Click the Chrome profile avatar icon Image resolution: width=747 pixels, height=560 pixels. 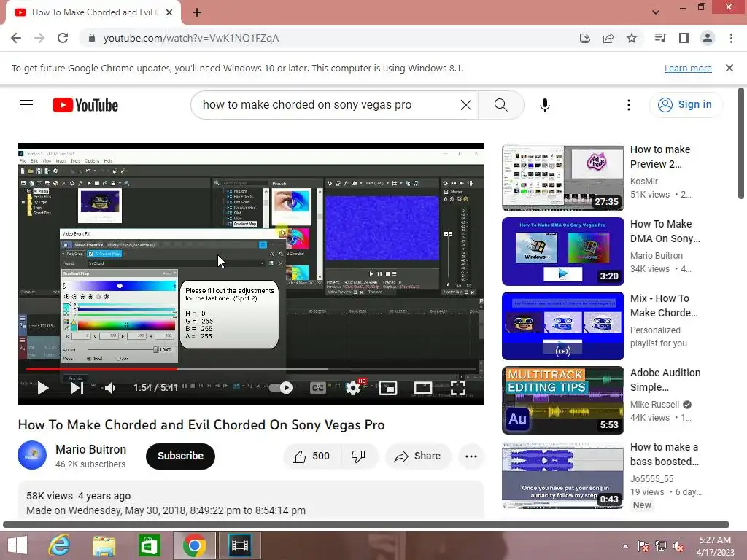click(x=708, y=38)
